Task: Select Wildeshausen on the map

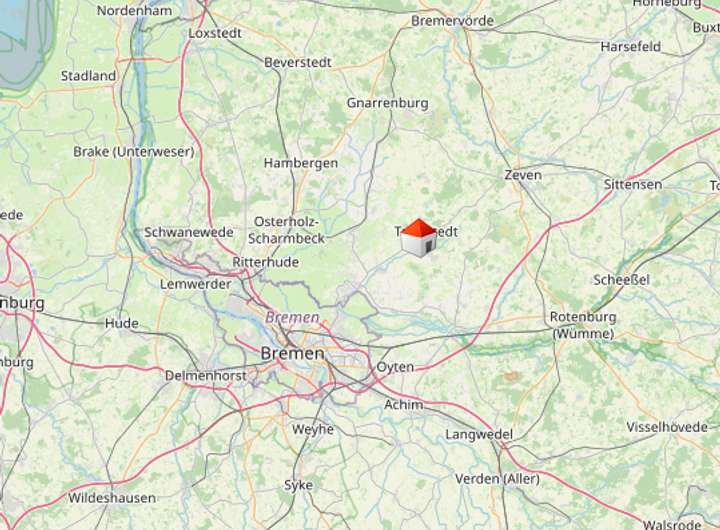Action: tap(112, 498)
